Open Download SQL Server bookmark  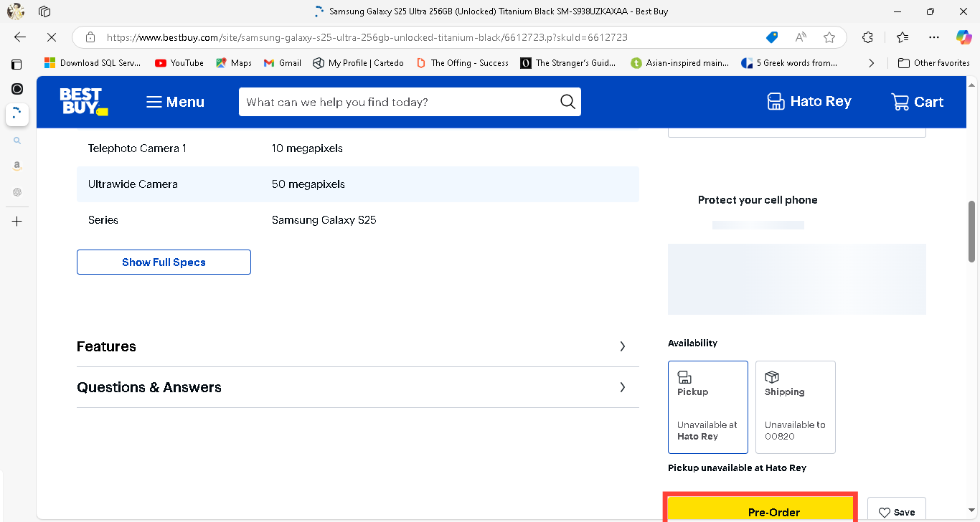click(93, 63)
